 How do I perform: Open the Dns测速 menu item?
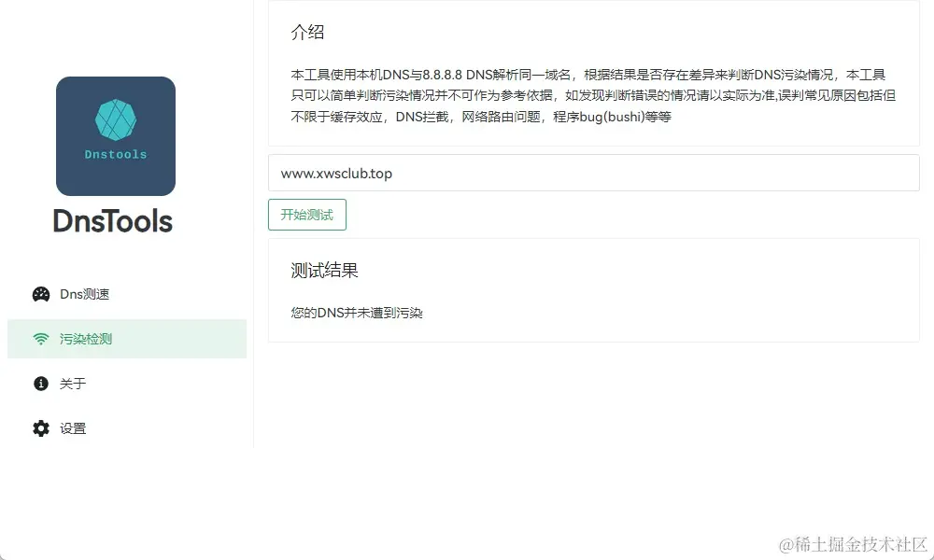(127, 294)
